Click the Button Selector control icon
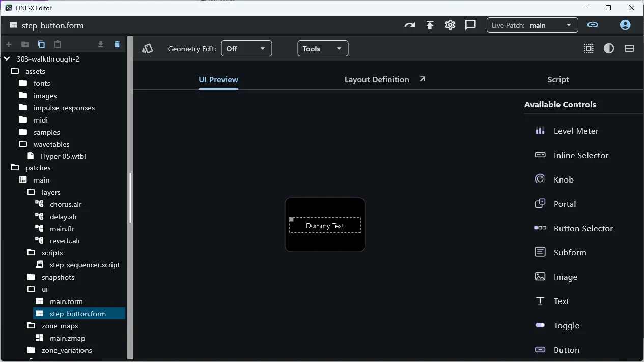Image resolution: width=644 pixels, height=362 pixels. [540, 228]
